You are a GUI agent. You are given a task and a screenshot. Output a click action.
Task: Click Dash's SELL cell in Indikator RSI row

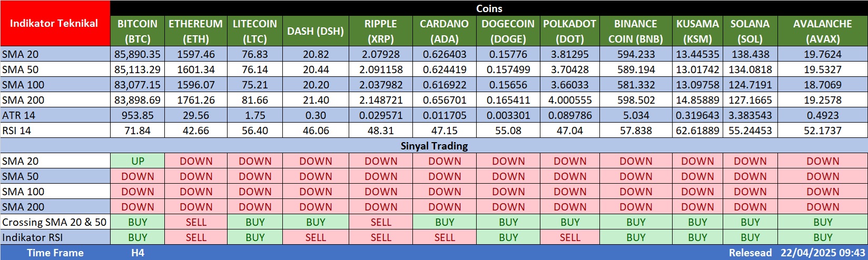[x=315, y=237]
